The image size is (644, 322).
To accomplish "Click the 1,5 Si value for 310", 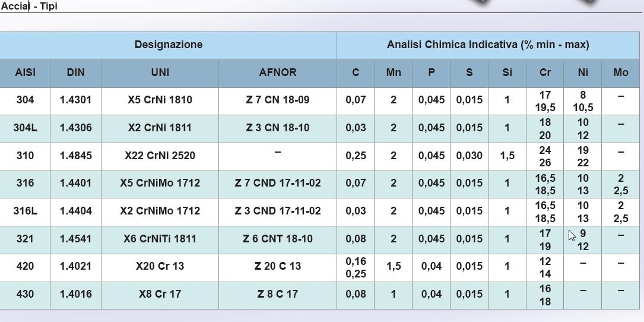I will [x=507, y=156].
